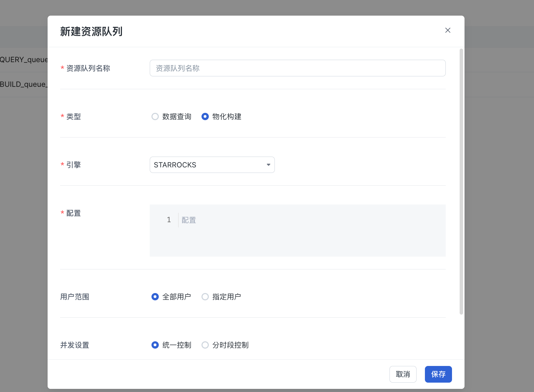Enable 分时段控制 concurrency option
Image resolution: width=534 pixels, height=392 pixels.
[205, 345]
